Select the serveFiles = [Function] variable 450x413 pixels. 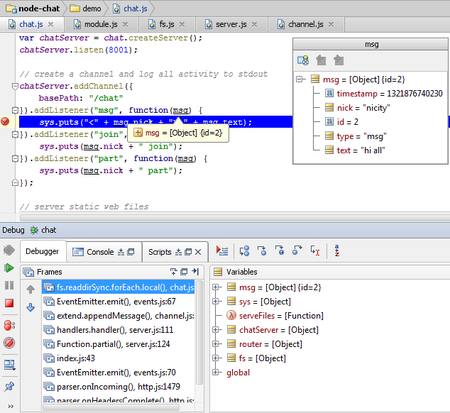(x=275, y=316)
